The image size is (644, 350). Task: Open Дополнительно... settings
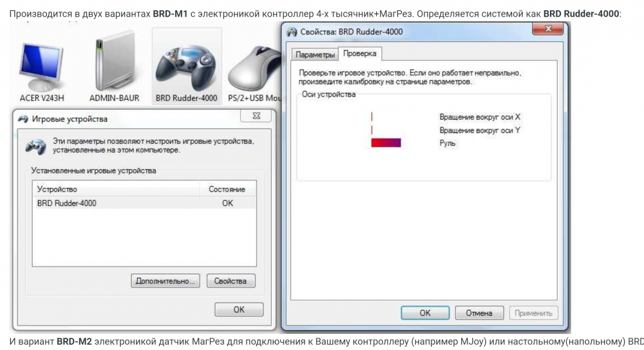tap(166, 281)
